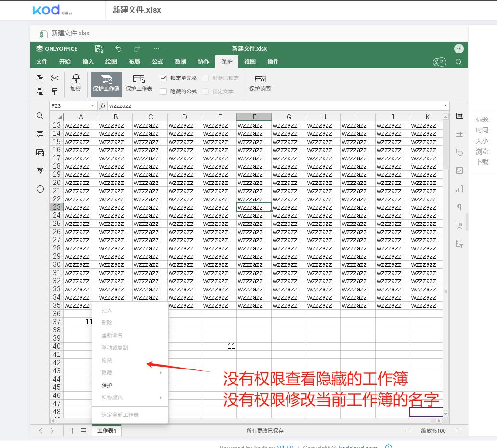Screen dimensions: 497x448
Task: Choose 移动或复制 in the context menu
Action: (130, 348)
